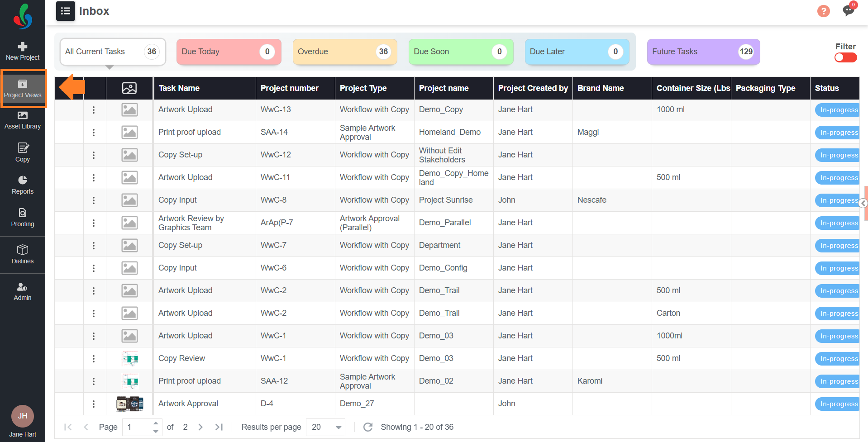868x442 pixels.
Task: Toggle the hamburger menu beside Inbox
Action: coord(66,11)
